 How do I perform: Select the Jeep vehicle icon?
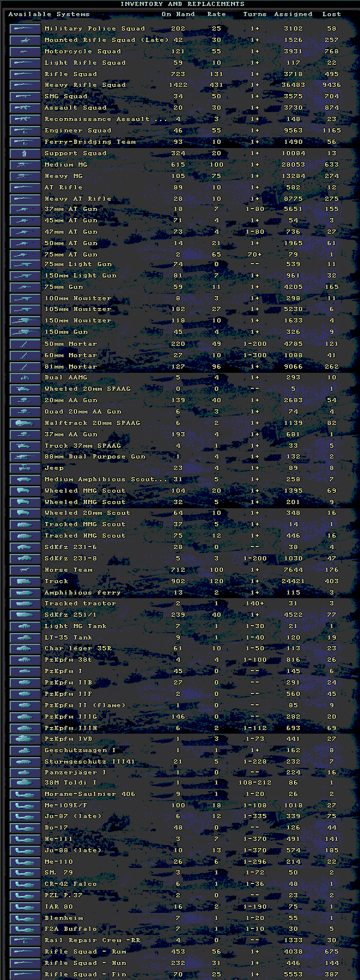25,468
